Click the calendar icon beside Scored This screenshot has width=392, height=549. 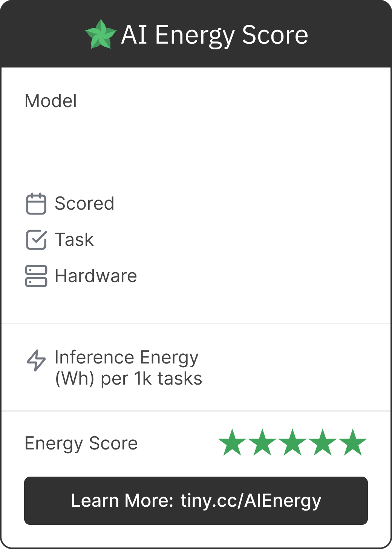(36, 204)
